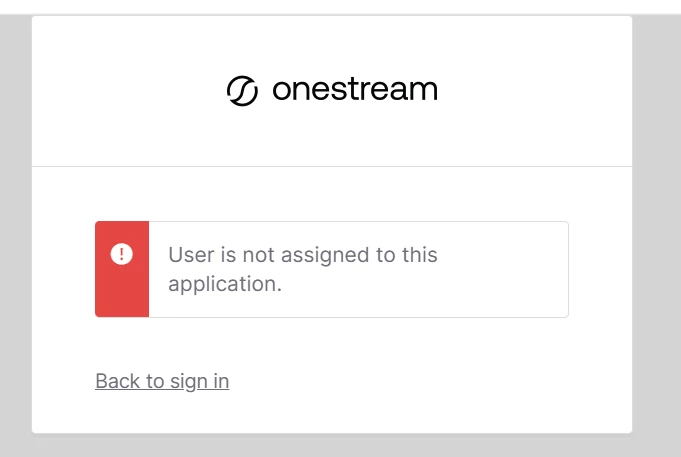Click the "User is not assigned" message text

303,269
